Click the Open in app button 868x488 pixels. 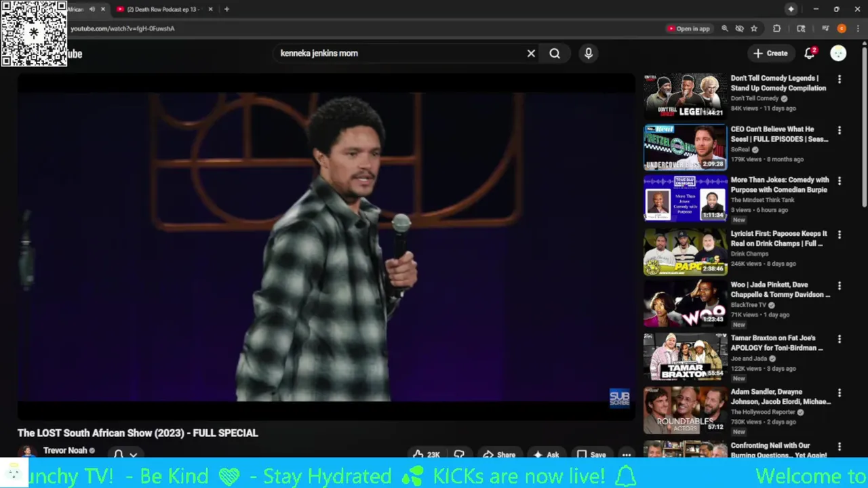coord(688,28)
